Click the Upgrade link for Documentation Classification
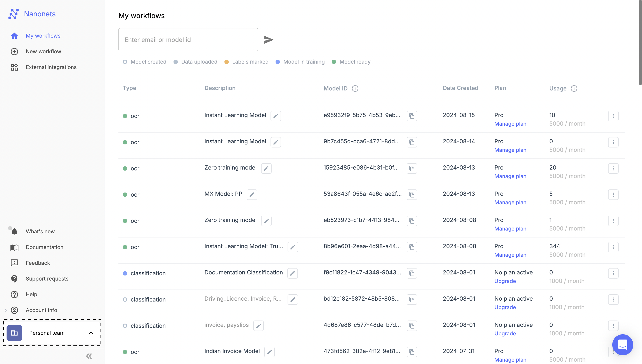The image size is (642, 364). 505,281
